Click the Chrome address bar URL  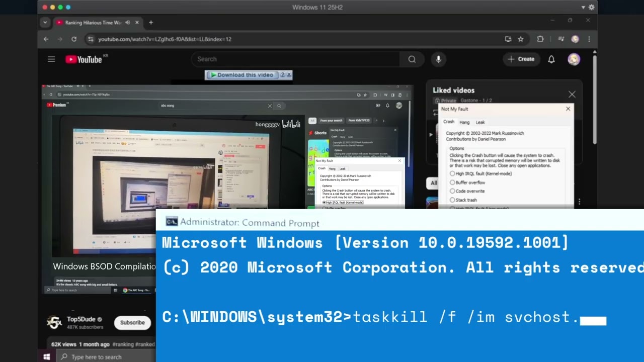coord(165,39)
